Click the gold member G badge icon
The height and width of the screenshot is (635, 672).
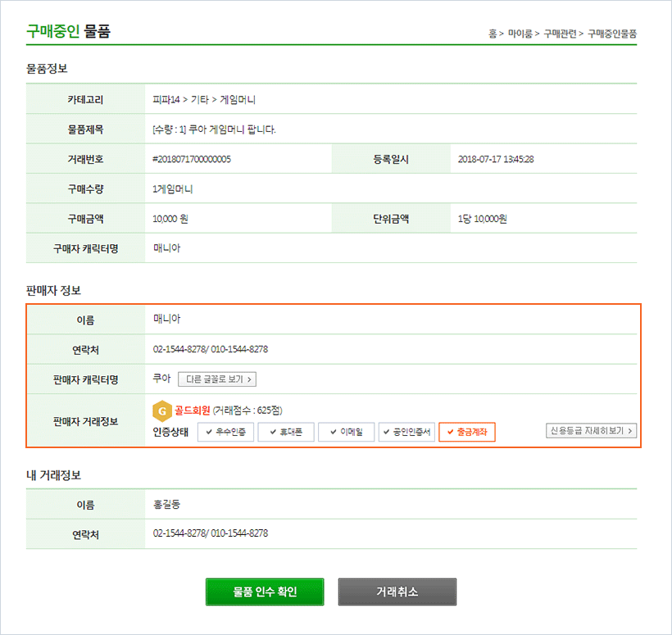[162, 410]
